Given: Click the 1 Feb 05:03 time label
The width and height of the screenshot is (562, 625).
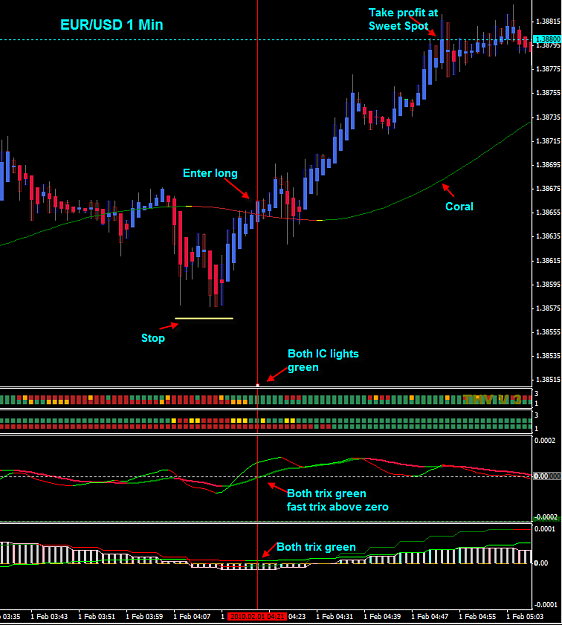Looking at the screenshot, I should click(x=525, y=617).
